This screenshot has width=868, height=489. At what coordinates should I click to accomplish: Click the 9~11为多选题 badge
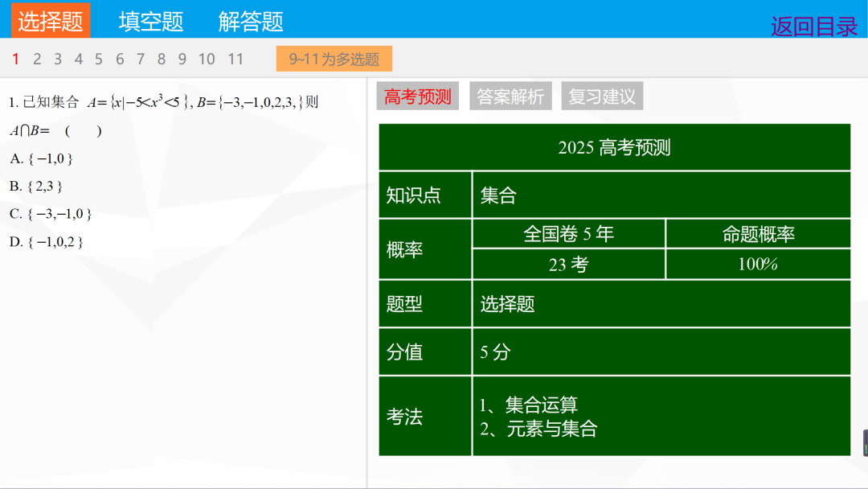pos(334,58)
